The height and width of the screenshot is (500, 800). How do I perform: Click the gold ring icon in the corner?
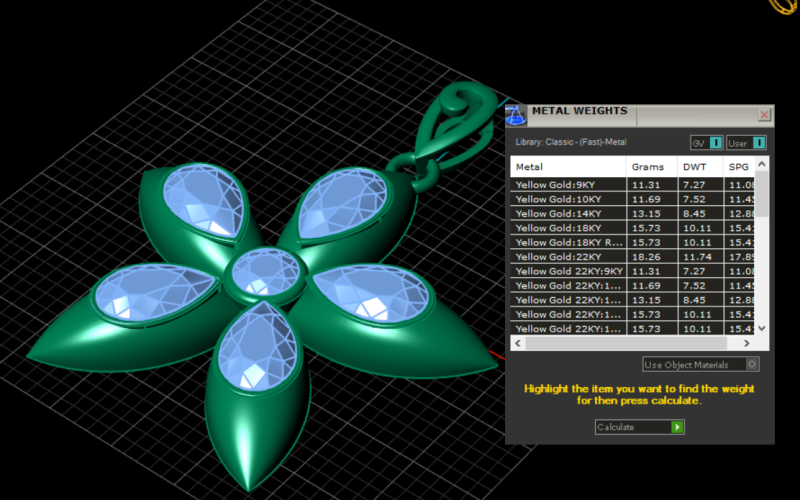785,6
